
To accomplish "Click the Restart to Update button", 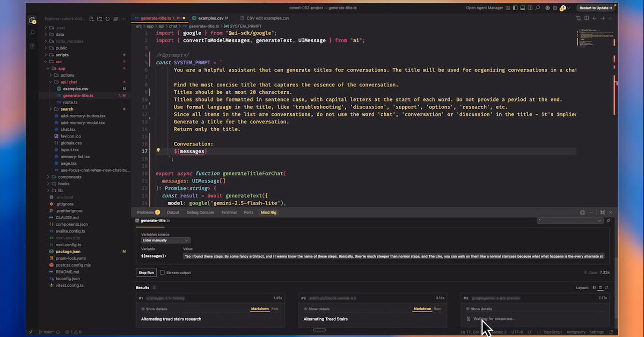I will 596,8.
